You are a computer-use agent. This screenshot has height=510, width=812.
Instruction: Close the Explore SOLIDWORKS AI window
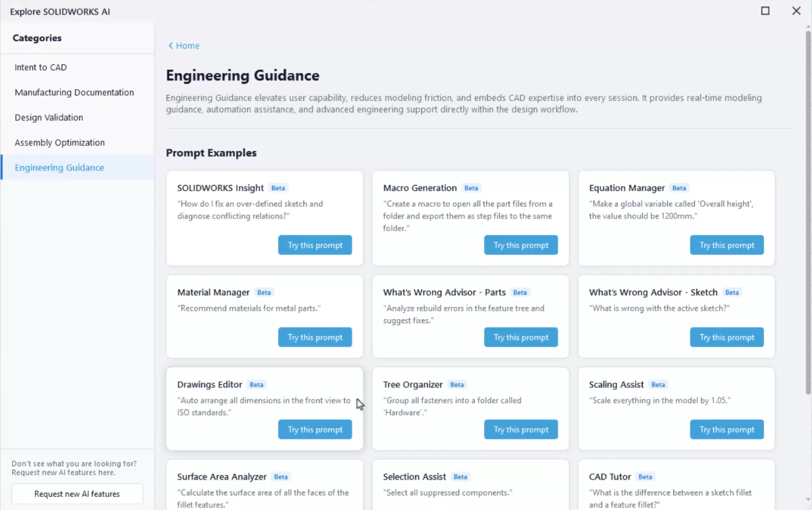pos(796,11)
